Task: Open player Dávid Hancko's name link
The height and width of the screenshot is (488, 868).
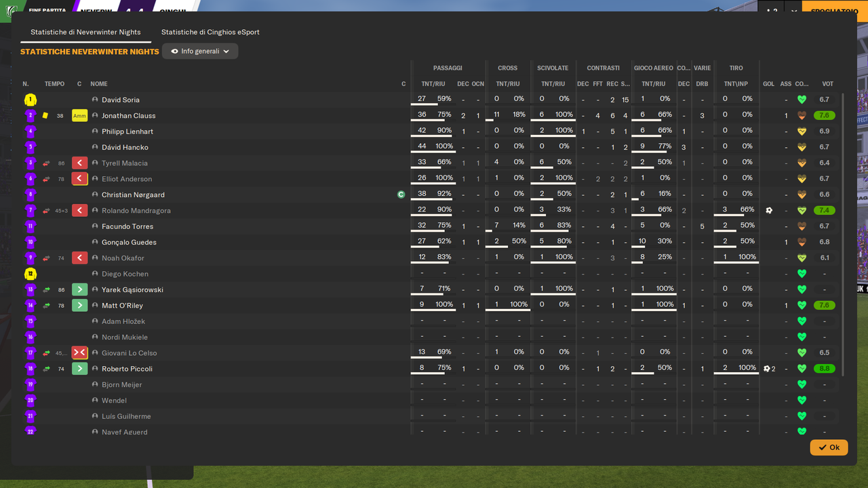Action: tap(125, 147)
